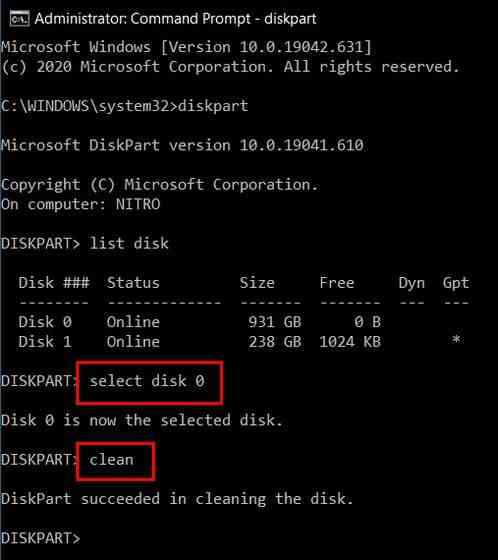Screen dimensions: 498x560
Task: Click 'DiskPart succeeded in cleaning the disk' message
Action: pos(177,499)
